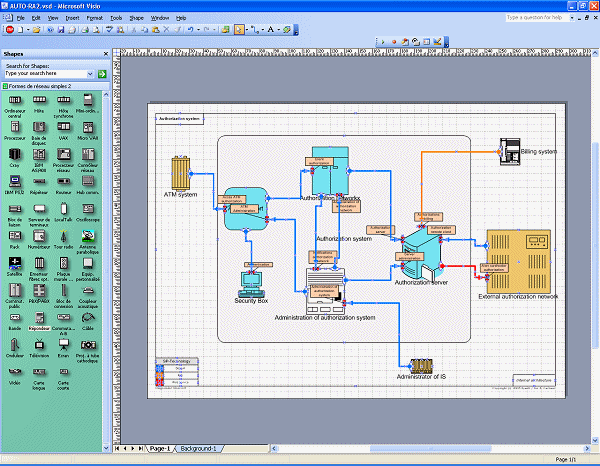The image size is (600, 466).
Task: Click the Undo arrow icon
Action: [x=190, y=29]
